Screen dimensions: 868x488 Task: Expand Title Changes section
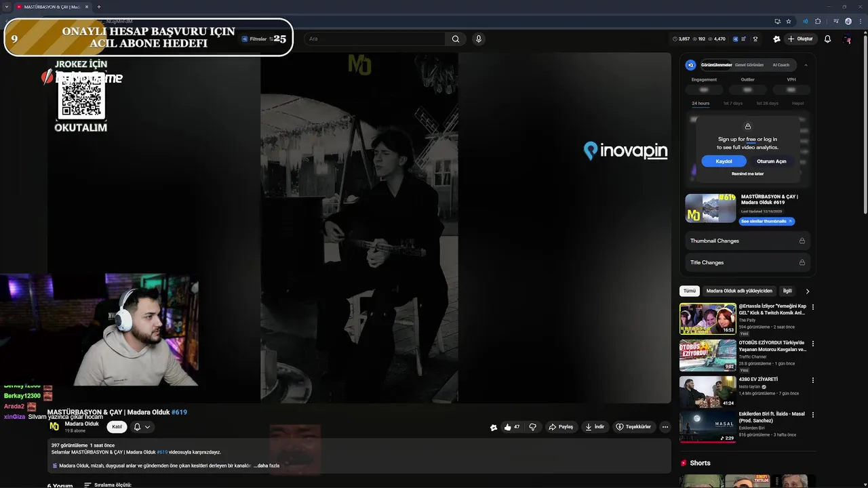click(x=747, y=262)
